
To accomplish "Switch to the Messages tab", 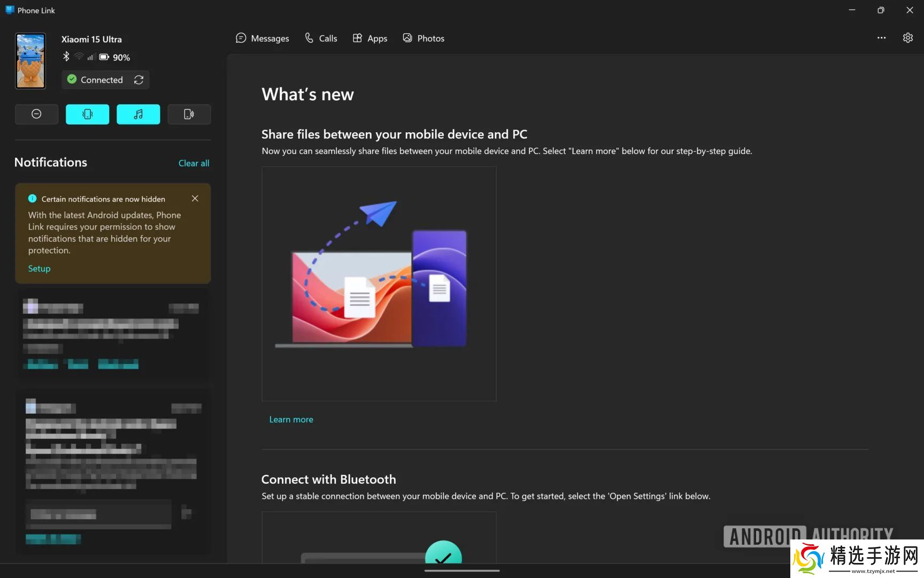I will 263,39.
